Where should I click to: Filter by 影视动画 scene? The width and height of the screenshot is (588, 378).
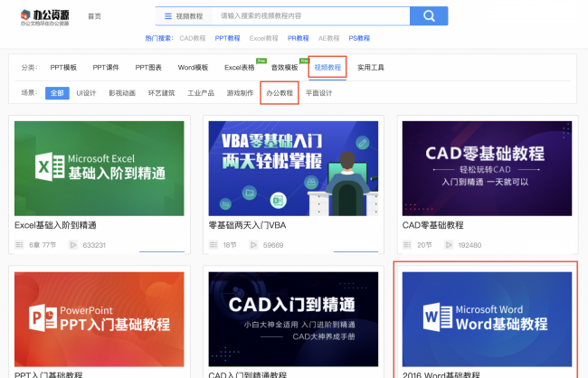point(122,93)
